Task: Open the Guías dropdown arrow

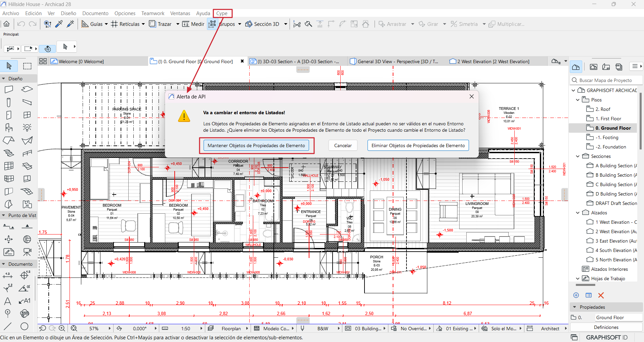Action: pyautogui.click(x=106, y=24)
